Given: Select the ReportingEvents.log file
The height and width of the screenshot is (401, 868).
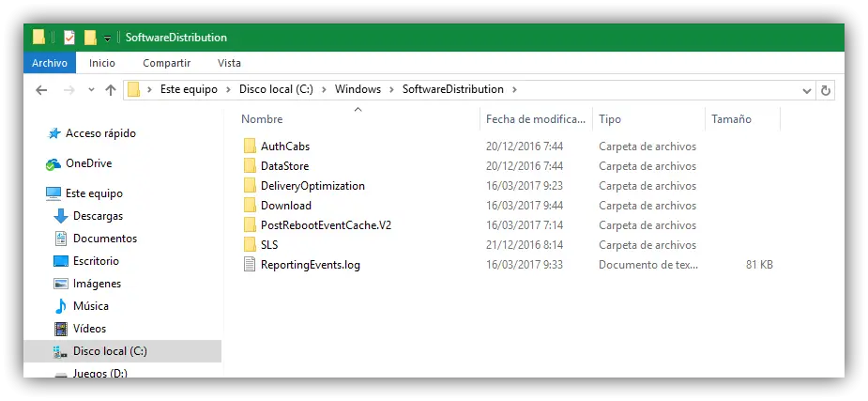Looking at the screenshot, I should point(311,265).
